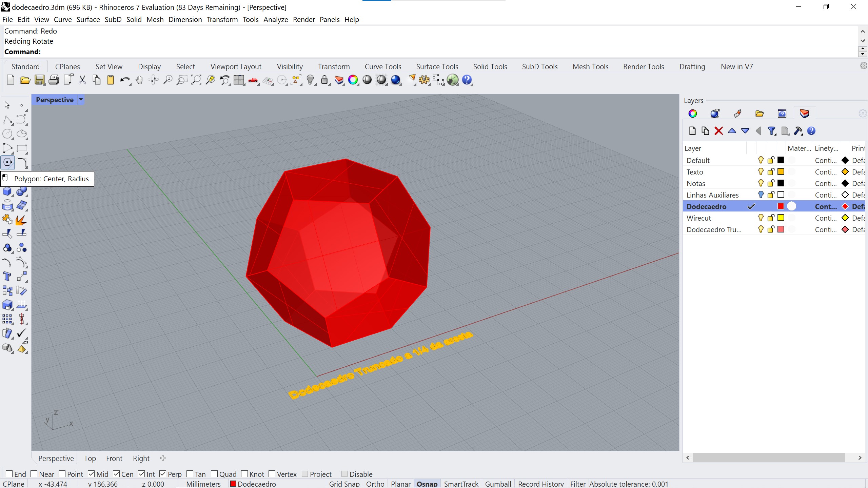Toggle Osnap in status bar
The width and height of the screenshot is (868, 488).
click(427, 484)
